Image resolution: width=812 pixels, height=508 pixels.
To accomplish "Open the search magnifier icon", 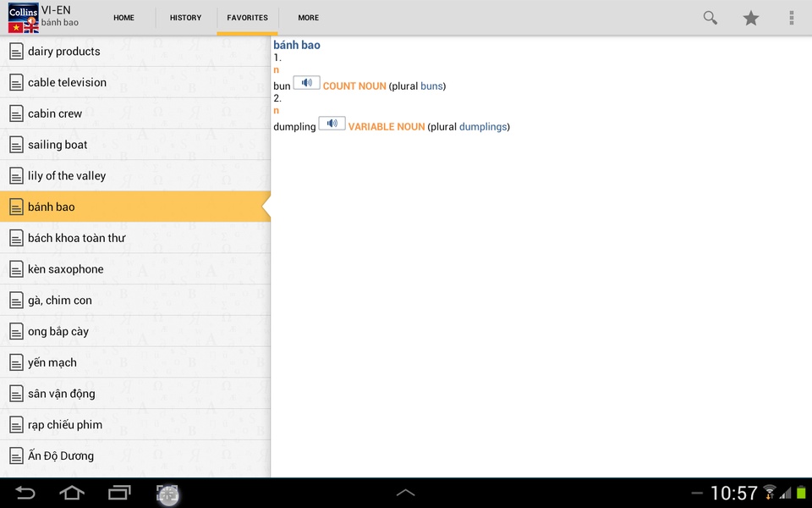I will click(710, 18).
